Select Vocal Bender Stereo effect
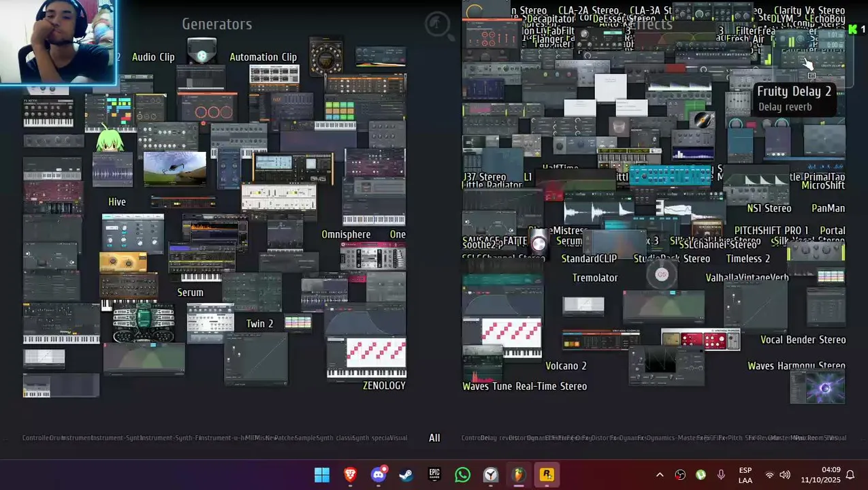Viewport: 868px width, 490px height. (803, 340)
